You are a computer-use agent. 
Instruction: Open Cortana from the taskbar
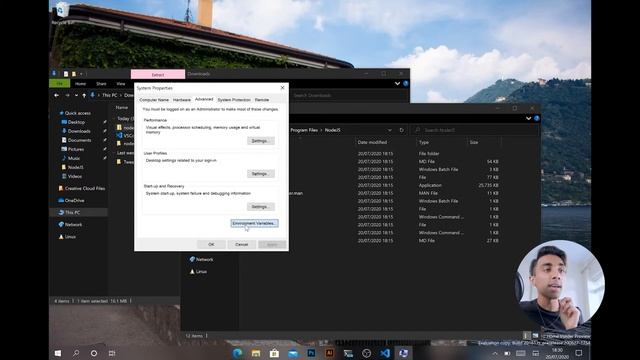(x=94, y=353)
